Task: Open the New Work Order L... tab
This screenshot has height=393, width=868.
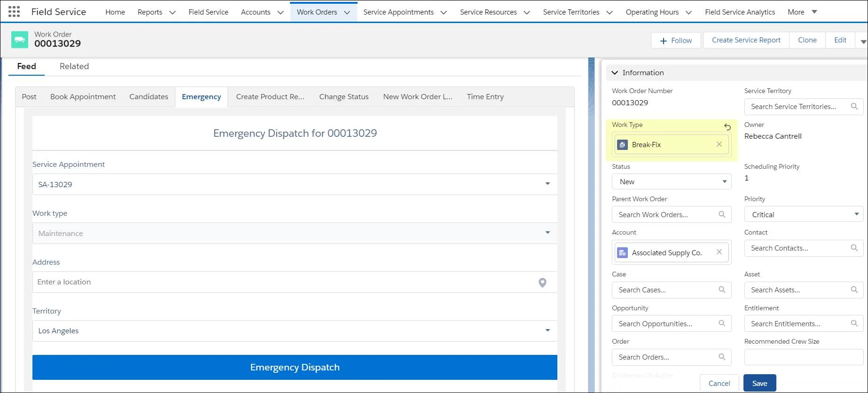Action: click(418, 97)
